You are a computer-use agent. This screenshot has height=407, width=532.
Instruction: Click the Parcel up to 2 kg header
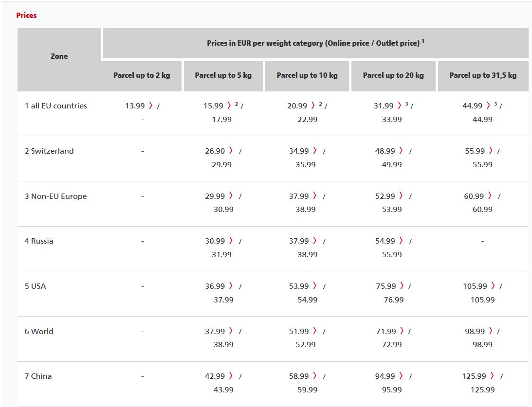pyautogui.click(x=142, y=75)
